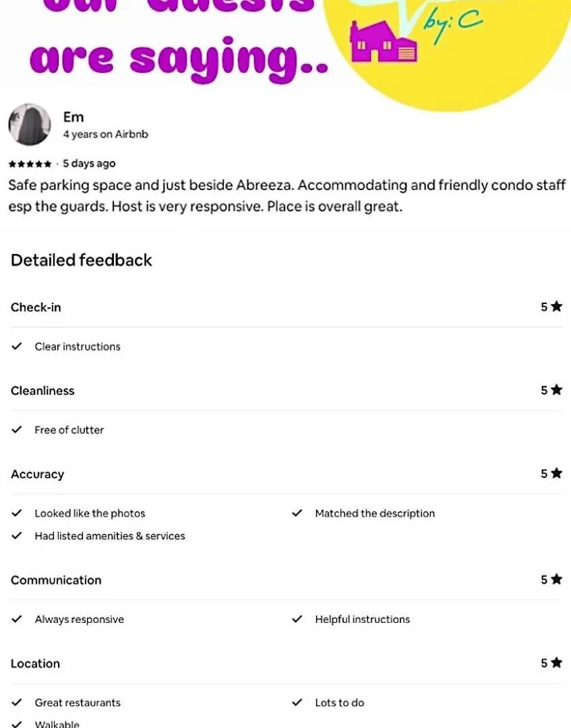Click the star icon beside Accuracy rating
The width and height of the screenshot is (571, 728).
(x=557, y=474)
